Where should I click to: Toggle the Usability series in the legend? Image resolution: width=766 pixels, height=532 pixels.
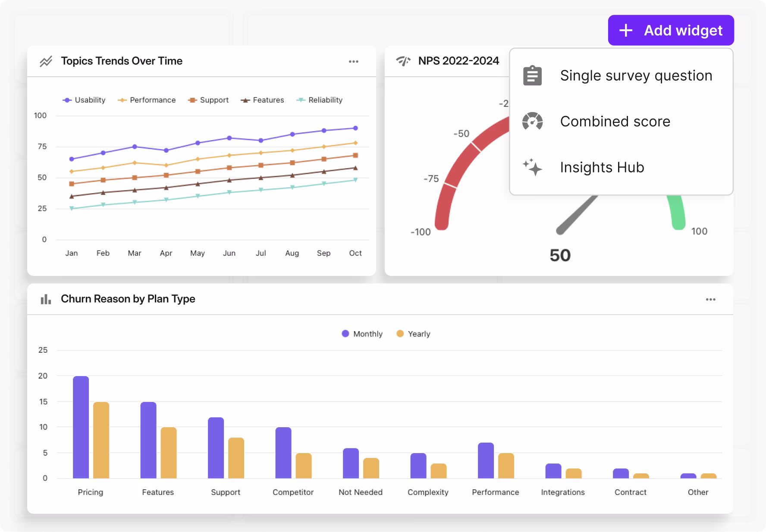(85, 100)
